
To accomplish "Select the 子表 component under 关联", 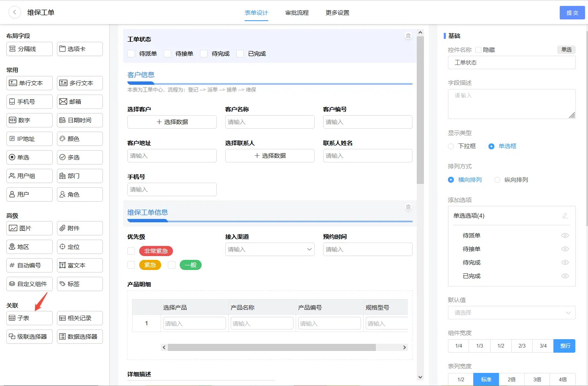I will tap(29, 318).
